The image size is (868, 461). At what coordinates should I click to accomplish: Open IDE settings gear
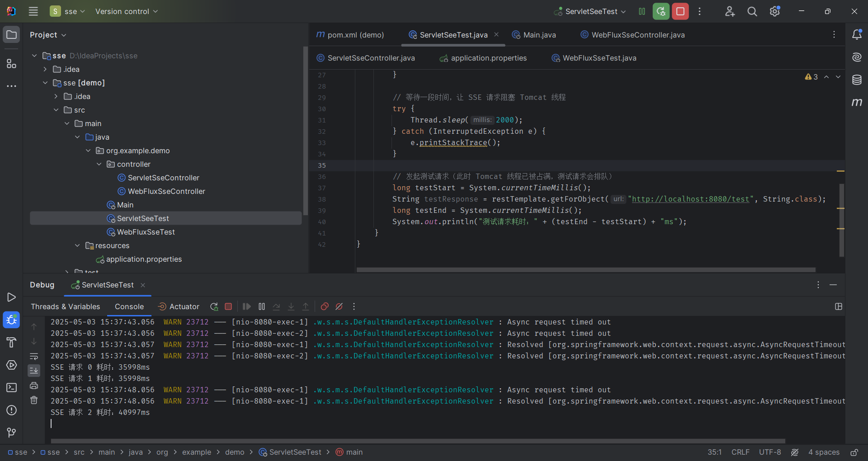click(775, 11)
